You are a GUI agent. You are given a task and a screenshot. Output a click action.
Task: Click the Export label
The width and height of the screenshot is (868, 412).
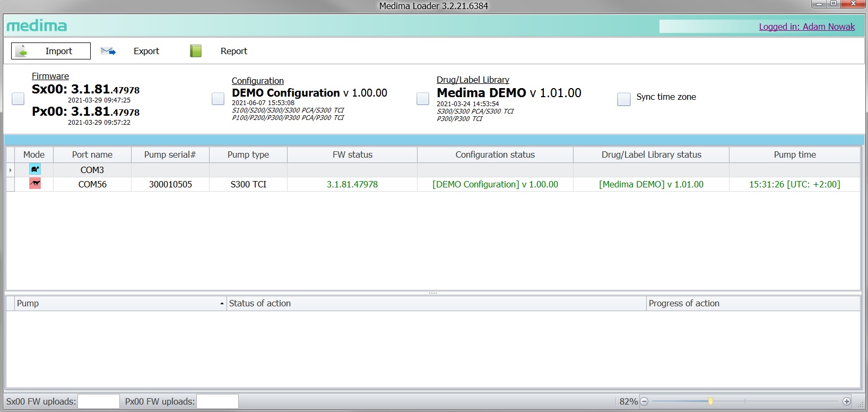pyautogui.click(x=146, y=51)
